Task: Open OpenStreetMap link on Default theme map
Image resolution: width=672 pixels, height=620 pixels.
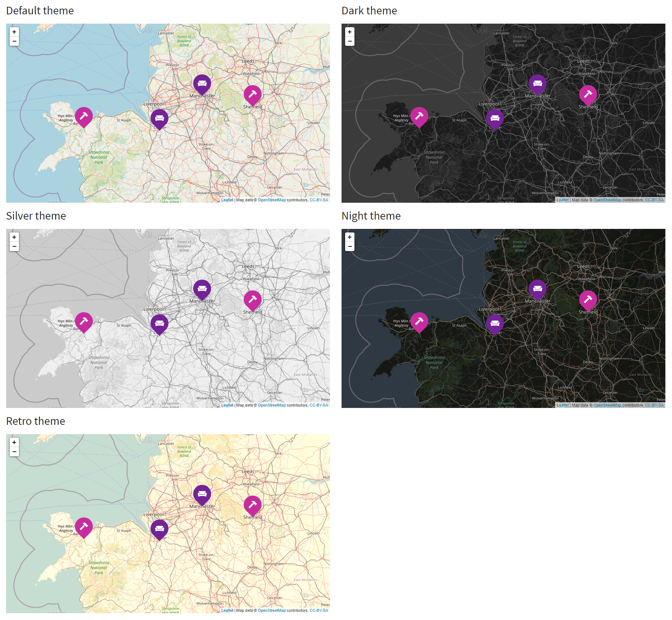Action: [x=272, y=200]
